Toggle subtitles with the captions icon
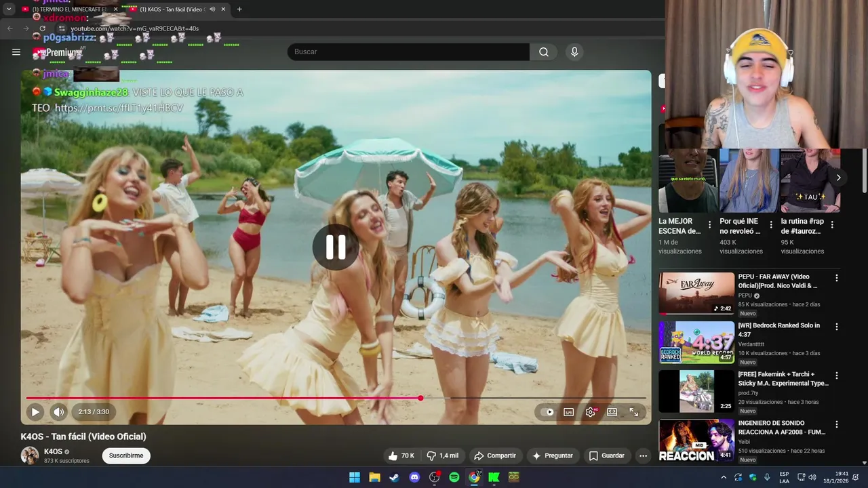 pyautogui.click(x=569, y=411)
